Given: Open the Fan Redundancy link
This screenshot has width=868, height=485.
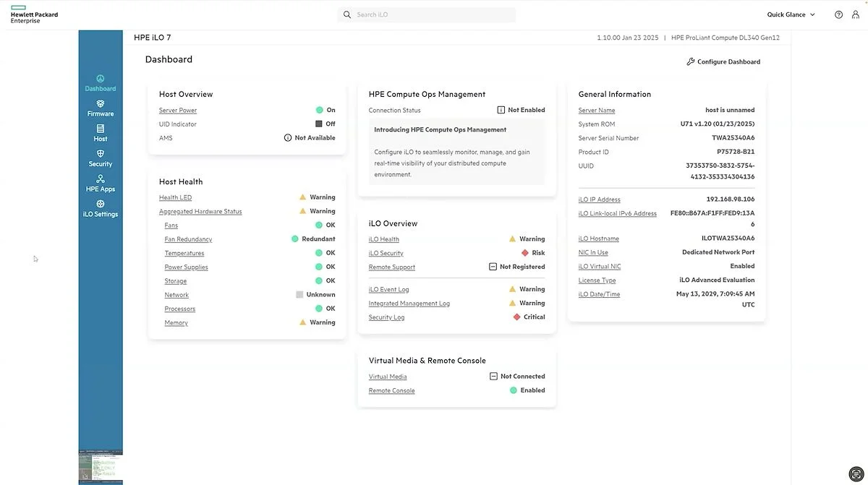Looking at the screenshot, I should click(x=188, y=239).
